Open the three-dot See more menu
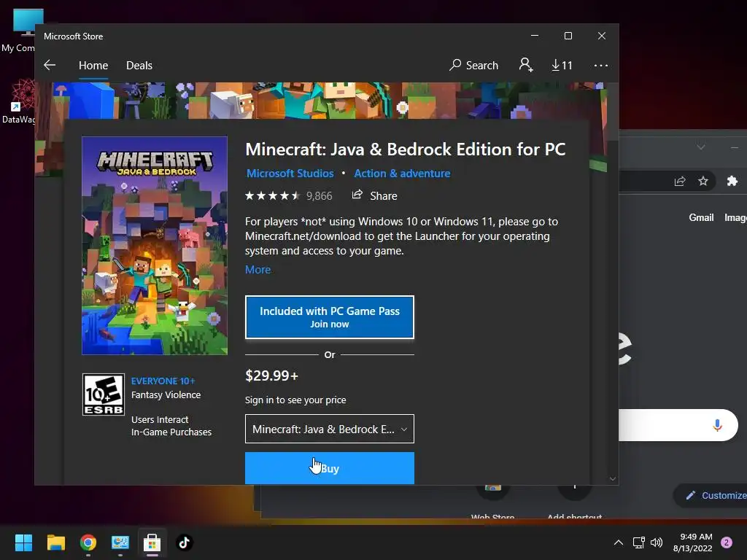This screenshot has height=560, width=747. tap(601, 65)
